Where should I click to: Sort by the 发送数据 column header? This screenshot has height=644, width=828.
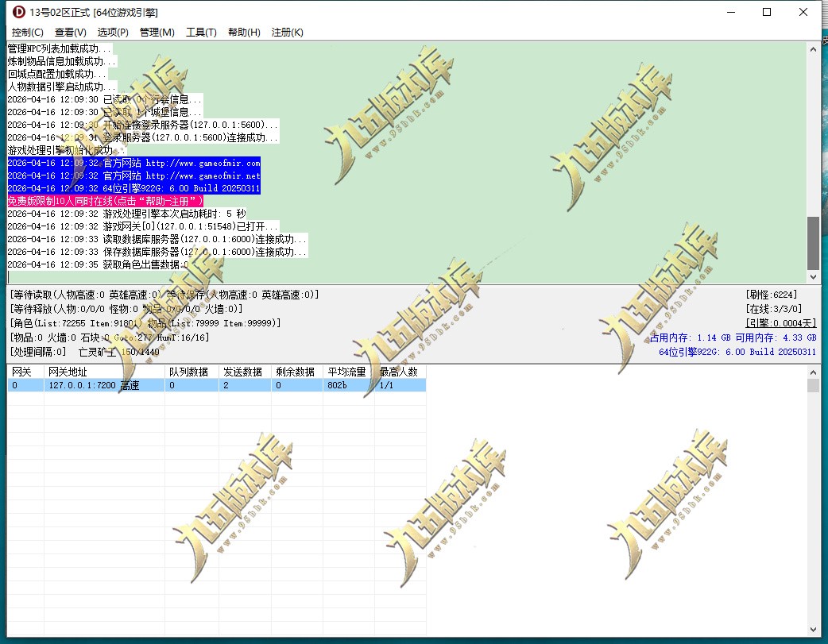click(245, 372)
